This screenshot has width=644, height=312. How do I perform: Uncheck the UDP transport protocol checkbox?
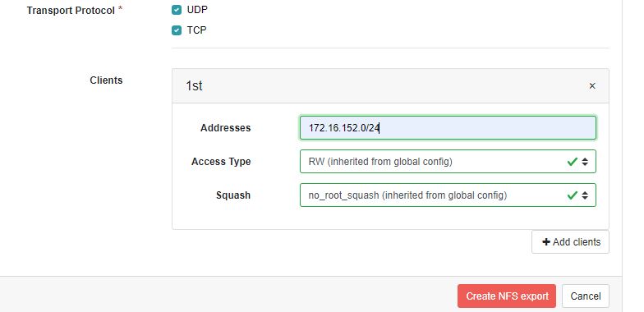(x=177, y=10)
